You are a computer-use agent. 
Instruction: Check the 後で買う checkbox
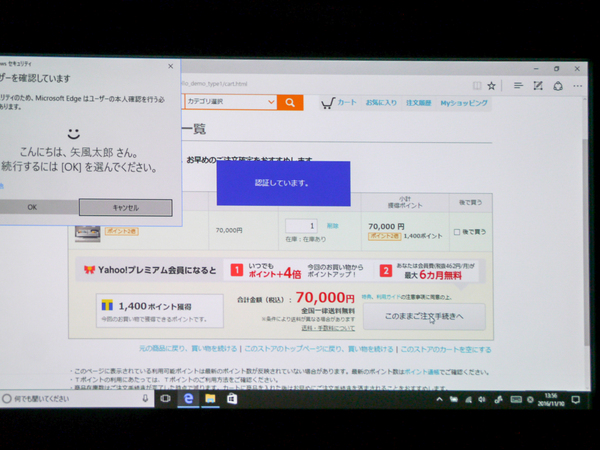click(x=457, y=232)
